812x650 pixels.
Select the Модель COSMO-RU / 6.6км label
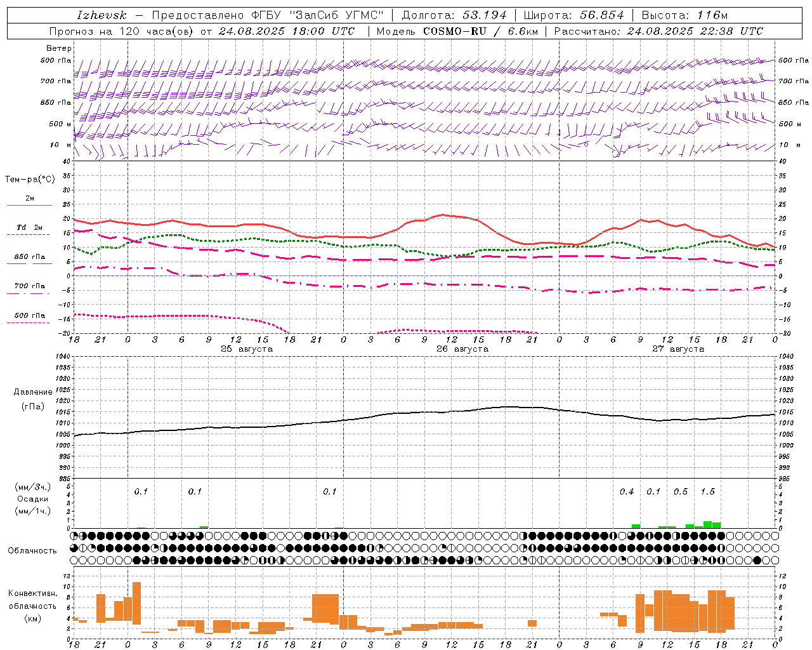tap(456, 31)
